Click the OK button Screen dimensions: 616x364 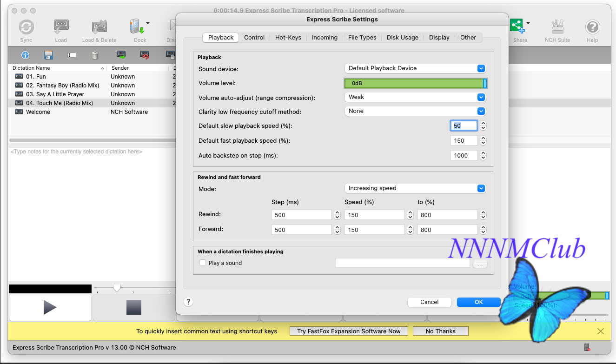(x=478, y=302)
